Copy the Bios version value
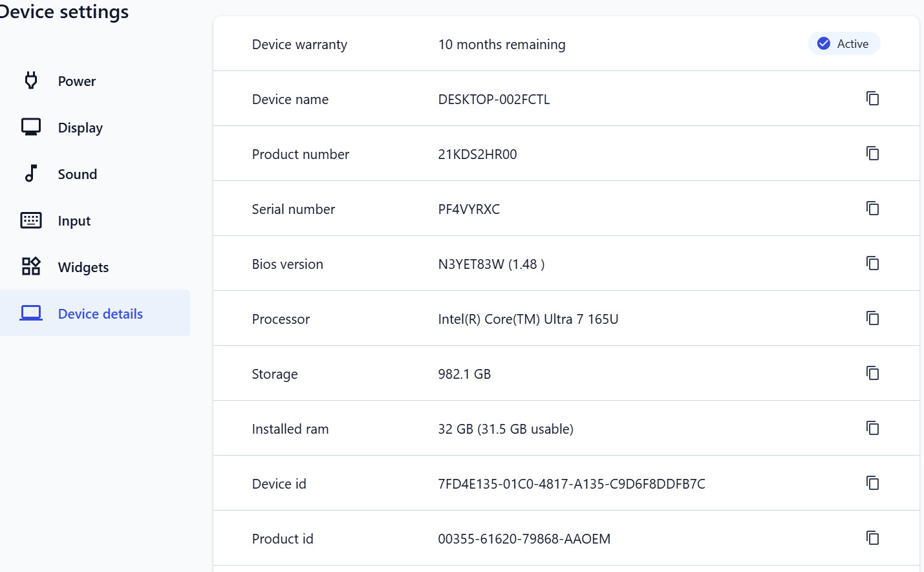This screenshot has height=572, width=924. tap(872, 263)
